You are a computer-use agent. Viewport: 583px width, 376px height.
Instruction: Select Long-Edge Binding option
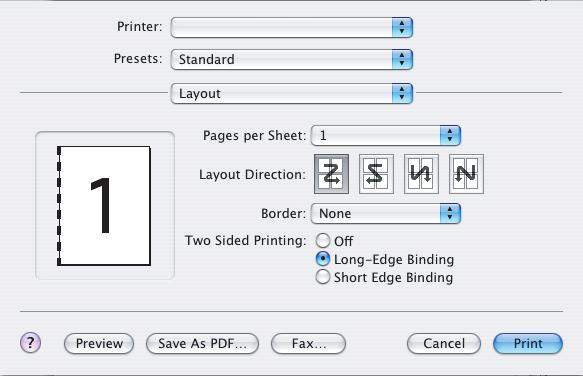[323, 259]
